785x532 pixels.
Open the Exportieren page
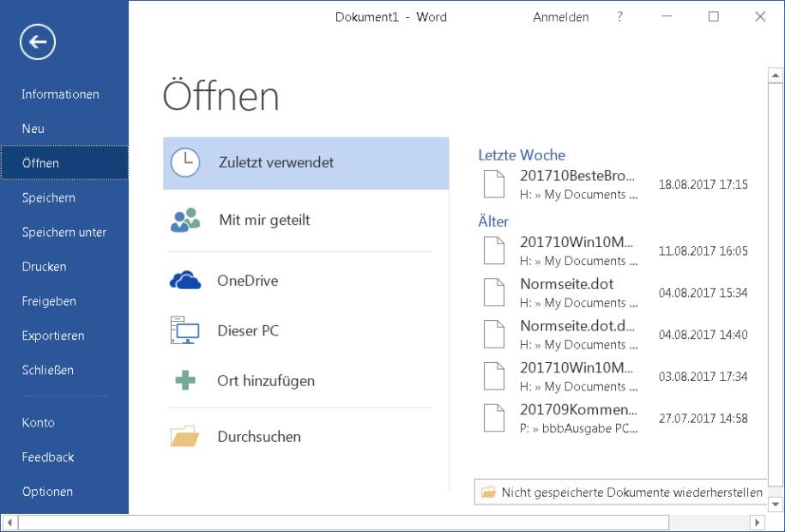pyautogui.click(x=53, y=336)
